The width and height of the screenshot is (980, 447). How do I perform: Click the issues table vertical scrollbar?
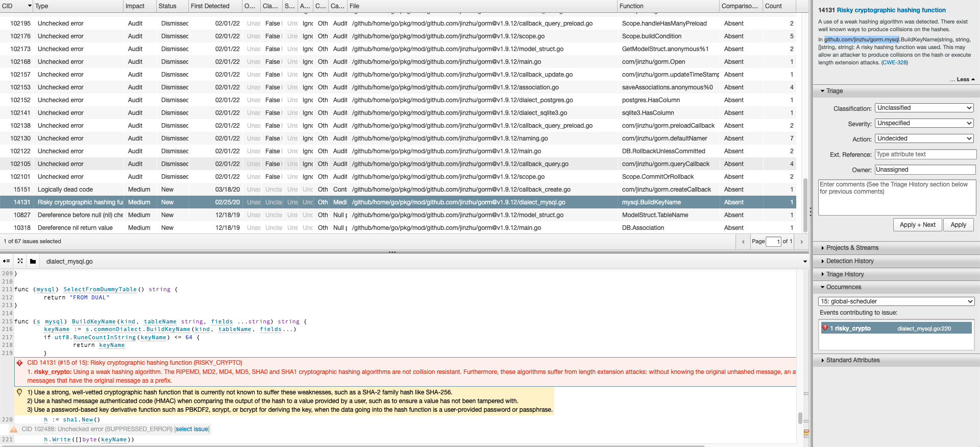[x=805, y=204]
